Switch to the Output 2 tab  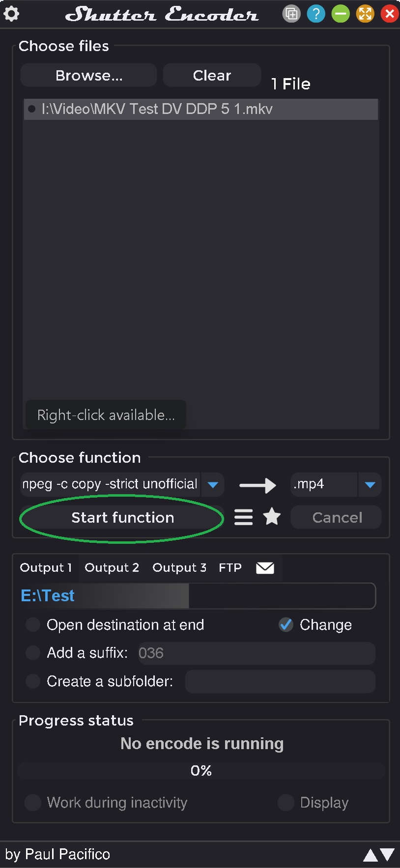pyautogui.click(x=112, y=568)
